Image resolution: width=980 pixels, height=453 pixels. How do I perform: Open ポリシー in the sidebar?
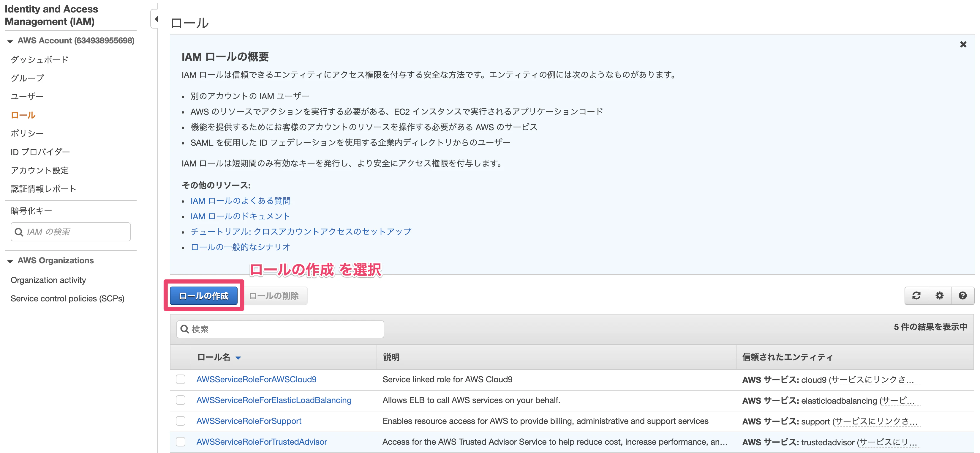click(27, 134)
